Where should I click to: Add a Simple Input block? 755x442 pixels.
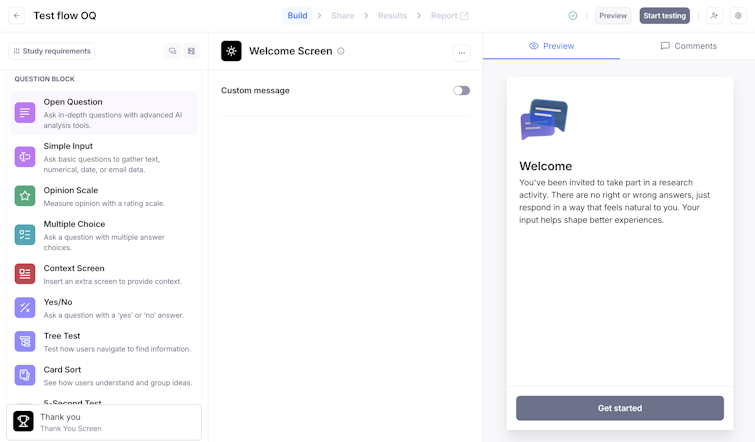point(104,157)
